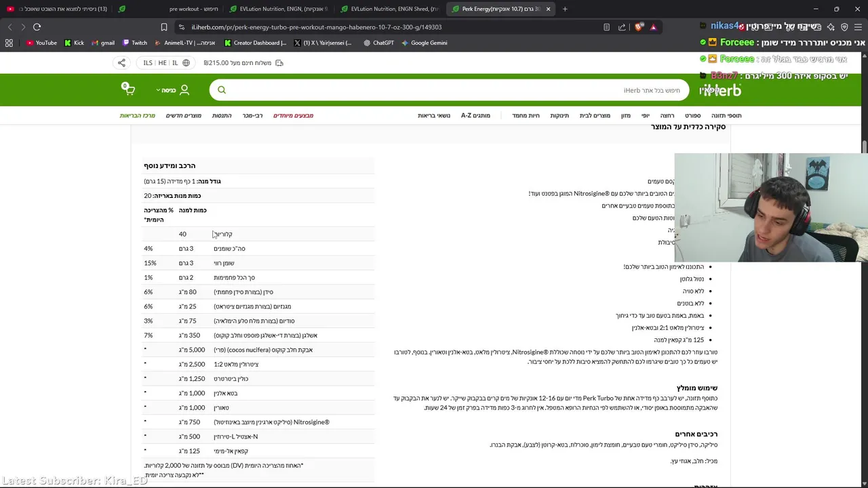The height and width of the screenshot is (488, 868).
Task: Open the reader mode icon in address bar
Action: tap(606, 27)
